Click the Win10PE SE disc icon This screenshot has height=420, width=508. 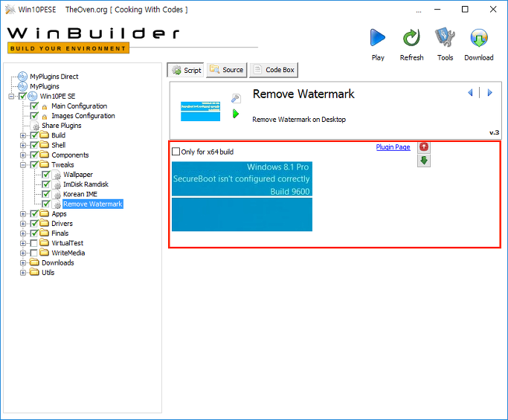(33, 96)
